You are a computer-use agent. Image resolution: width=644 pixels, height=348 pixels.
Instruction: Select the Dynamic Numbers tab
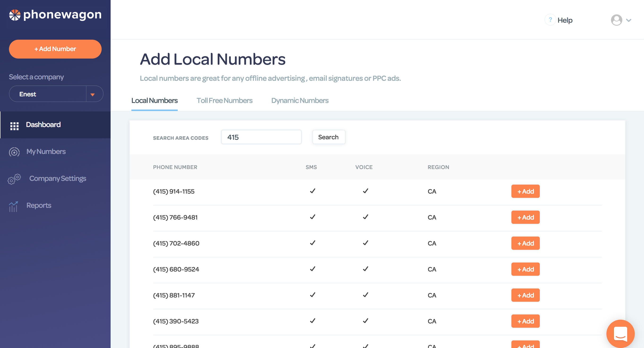300,100
